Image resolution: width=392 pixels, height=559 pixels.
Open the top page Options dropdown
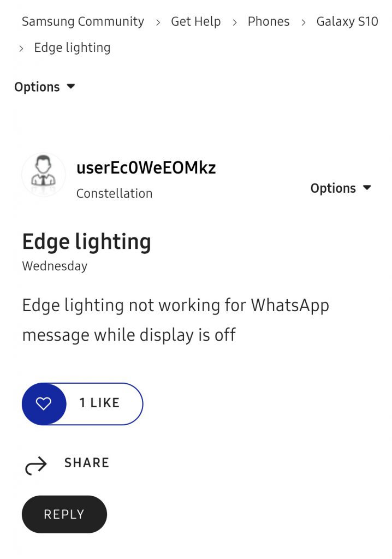coord(45,87)
